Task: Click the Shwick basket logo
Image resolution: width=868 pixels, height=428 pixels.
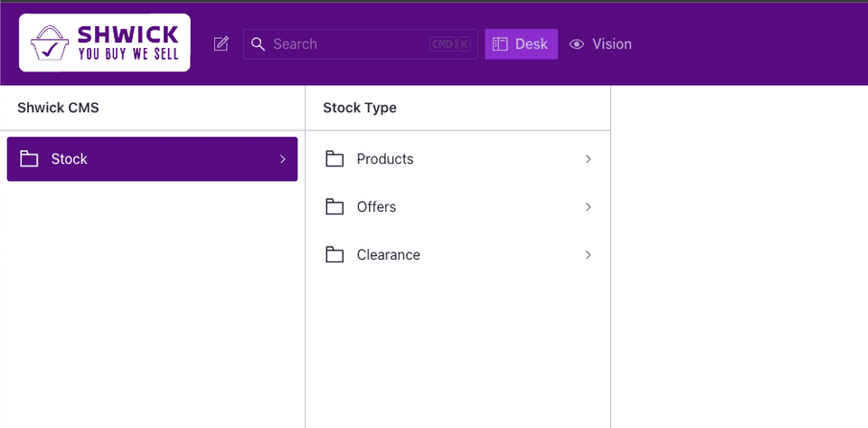Action: pos(51,43)
